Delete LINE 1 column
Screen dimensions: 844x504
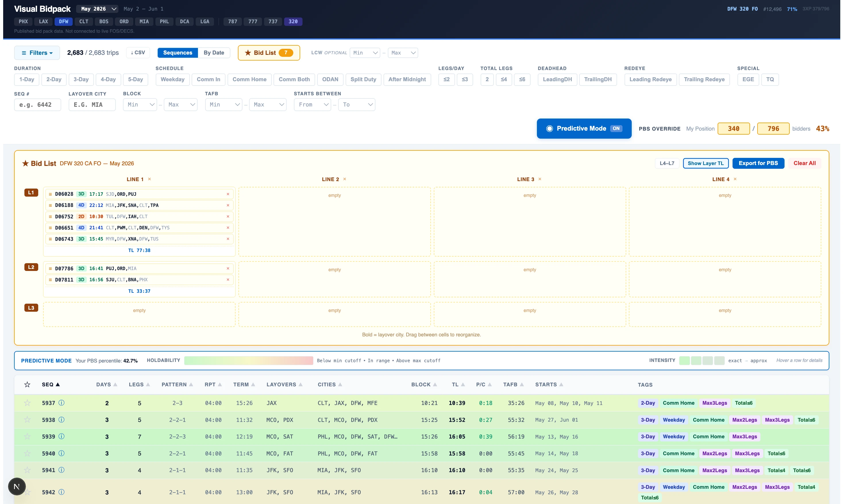tap(150, 179)
